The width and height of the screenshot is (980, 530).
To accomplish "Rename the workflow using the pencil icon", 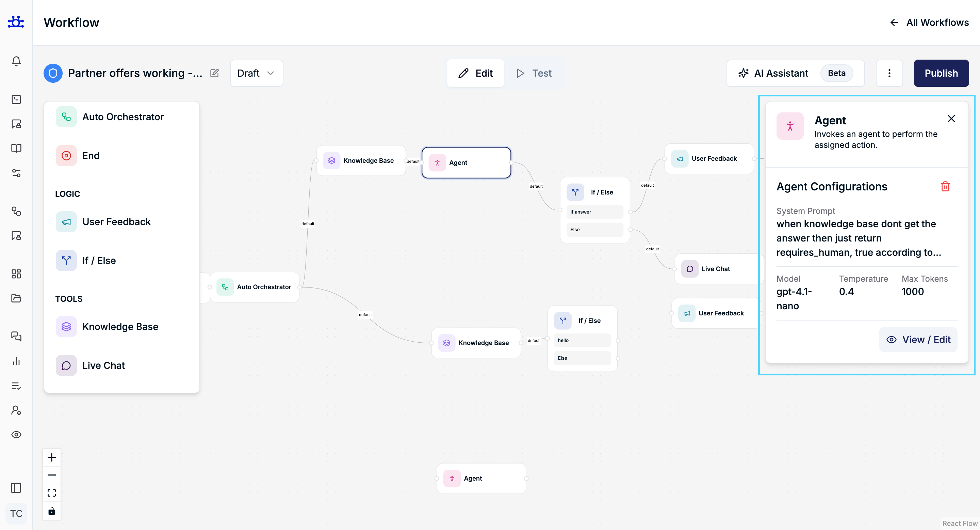I will click(x=214, y=73).
